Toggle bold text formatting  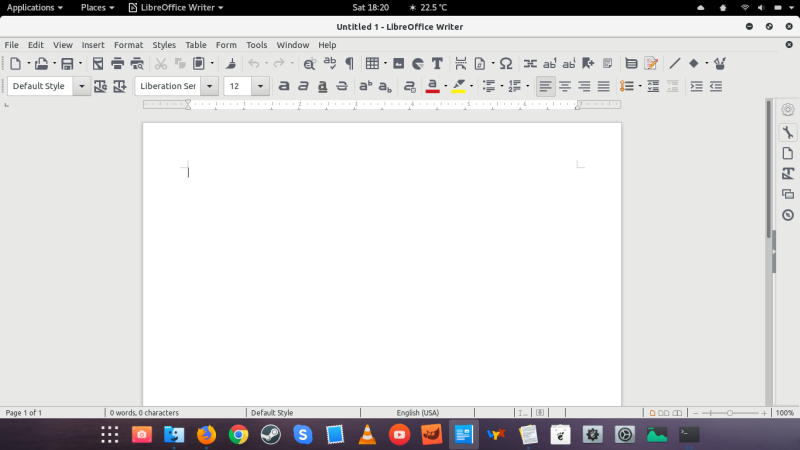coord(284,86)
